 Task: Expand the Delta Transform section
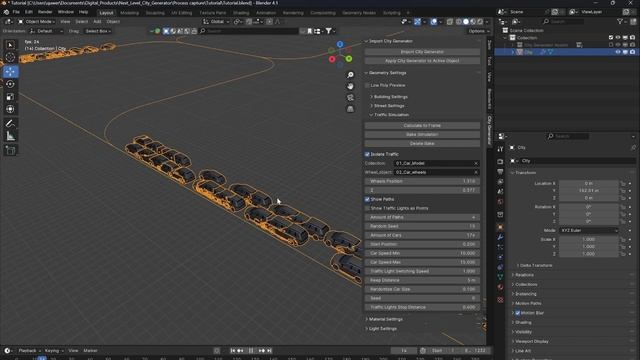(x=535, y=265)
